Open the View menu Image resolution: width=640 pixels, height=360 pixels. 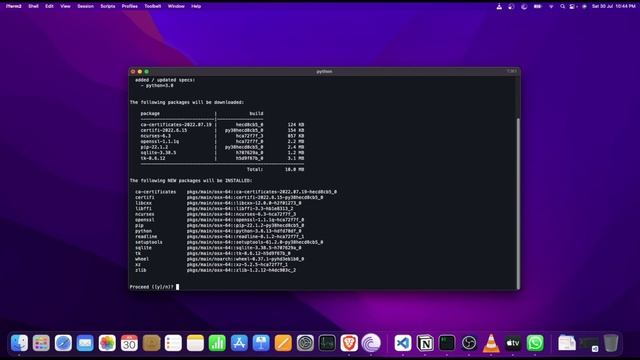[x=65, y=6]
